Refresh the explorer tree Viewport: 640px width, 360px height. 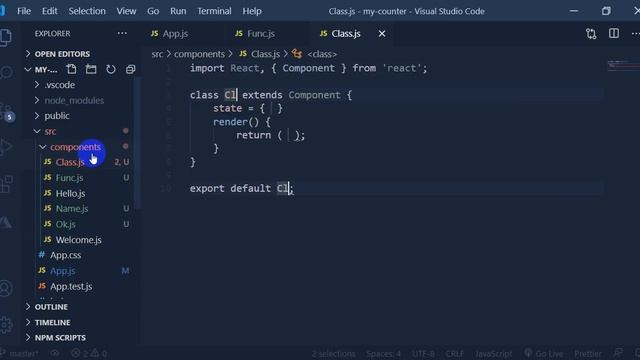point(111,69)
